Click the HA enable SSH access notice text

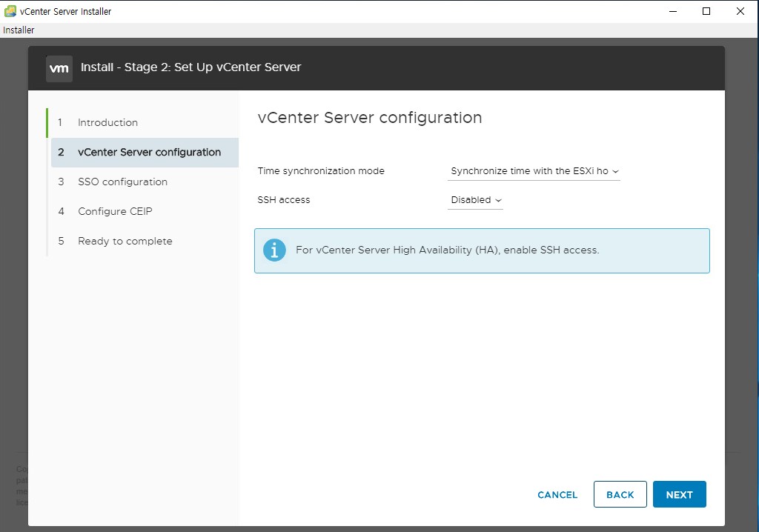coord(447,250)
